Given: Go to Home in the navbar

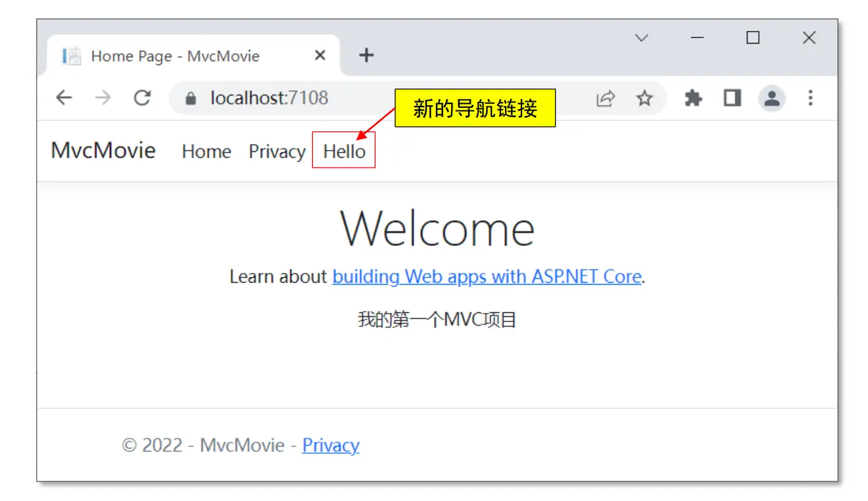Looking at the screenshot, I should click(206, 152).
